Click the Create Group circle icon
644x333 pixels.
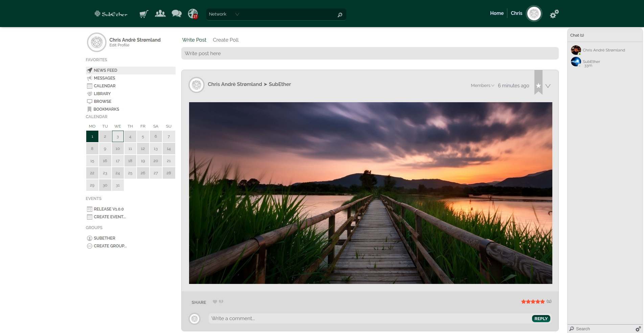click(90, 246)
